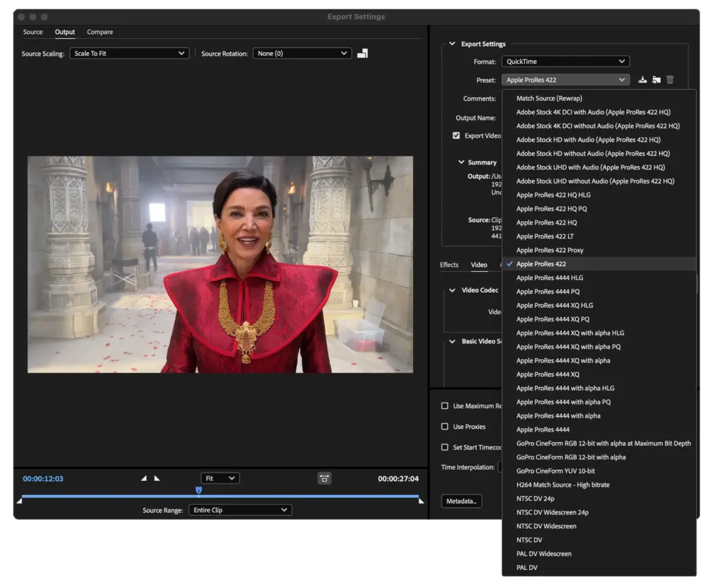The height and width of the screenshot is (588, 712).
Task: Toggle the Export Video checkbox
Action: coord(456,136)
